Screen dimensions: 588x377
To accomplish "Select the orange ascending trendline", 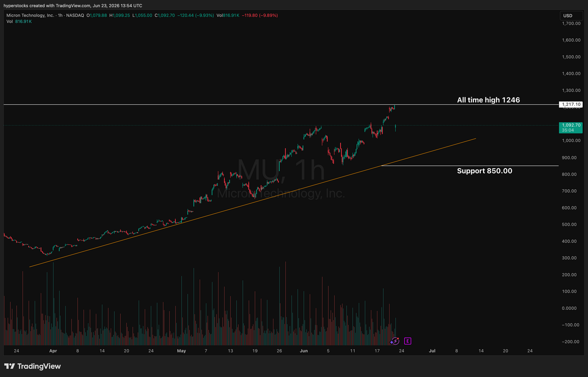I will [252, 203].
